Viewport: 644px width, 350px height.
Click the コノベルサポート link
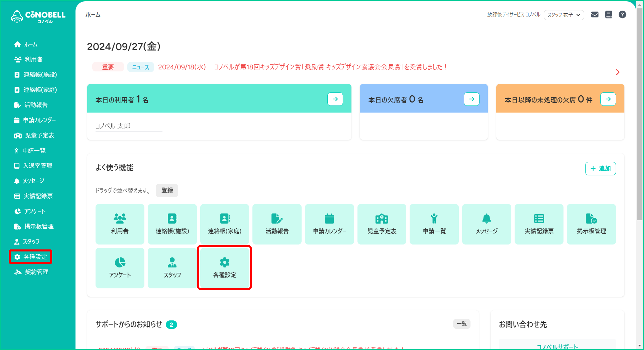click(x=557, y=347)
